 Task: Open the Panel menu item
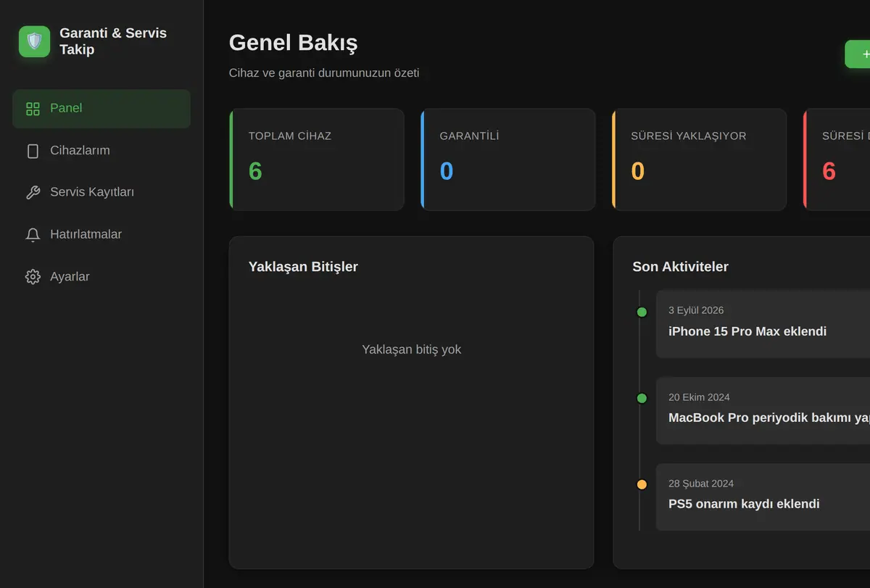(101, 109)
